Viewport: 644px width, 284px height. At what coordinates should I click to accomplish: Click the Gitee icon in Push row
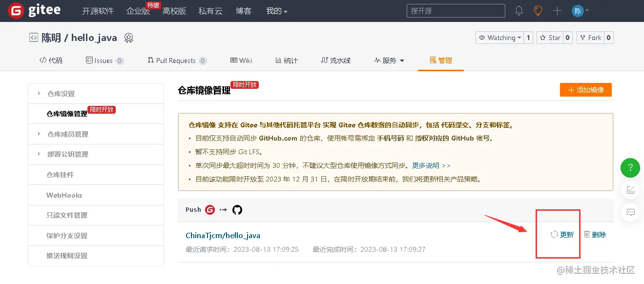pyautogui.click(x=210, y=210)
